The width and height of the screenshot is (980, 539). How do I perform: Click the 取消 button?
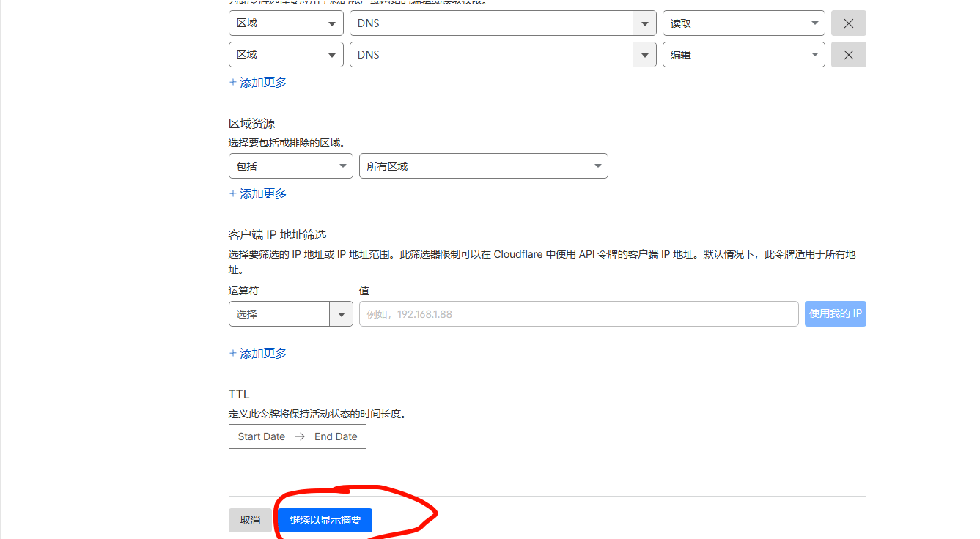[249, 520]
